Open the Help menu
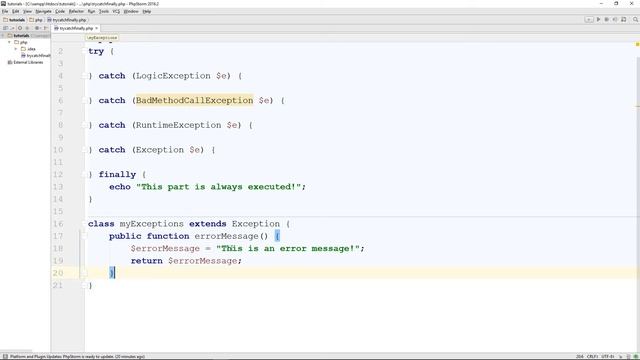 click(147, 11)
